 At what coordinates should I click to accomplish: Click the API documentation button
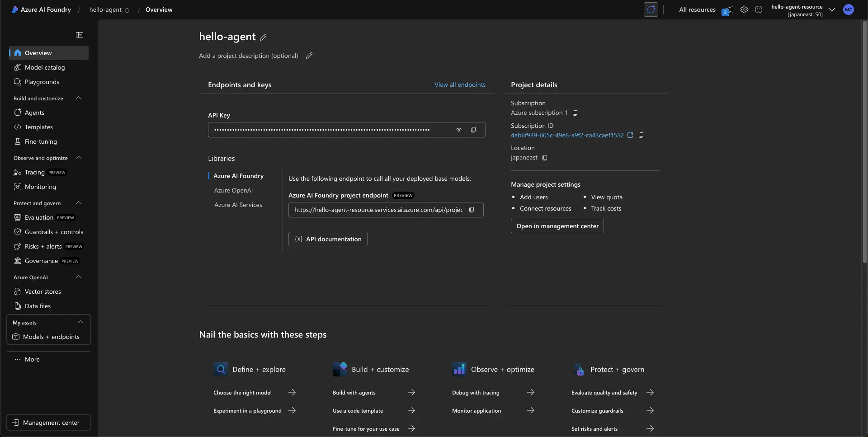click(x=328, y=239)
